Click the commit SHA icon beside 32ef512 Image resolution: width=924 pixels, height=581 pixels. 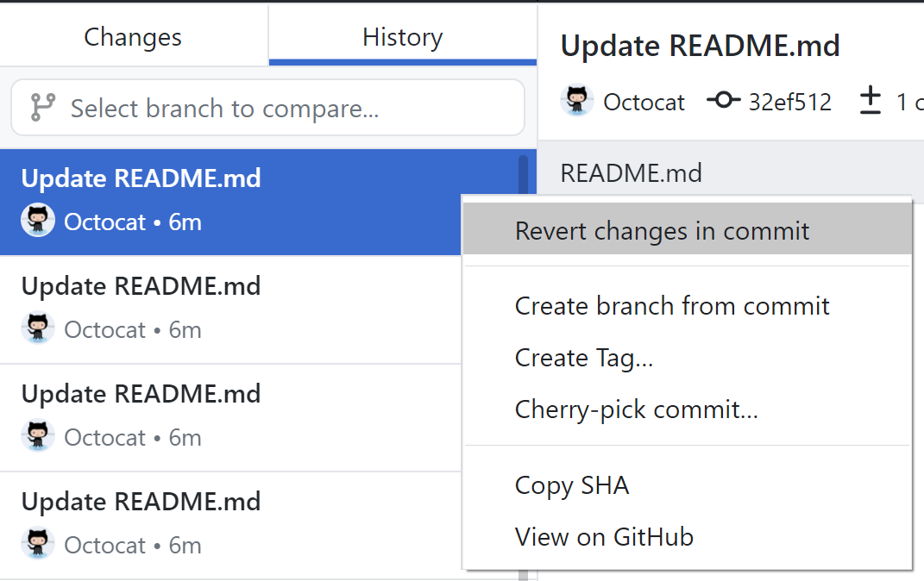[x=724, y=100]
